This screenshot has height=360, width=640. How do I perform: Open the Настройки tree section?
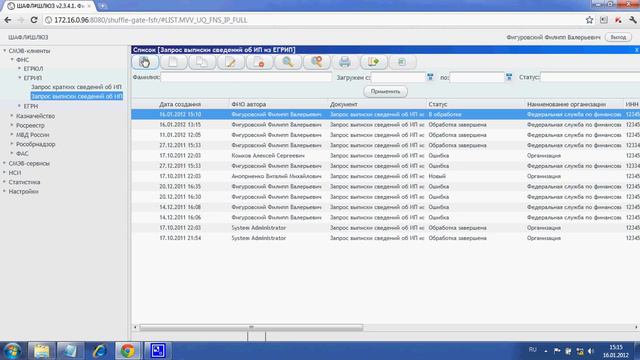pos(23,191)
